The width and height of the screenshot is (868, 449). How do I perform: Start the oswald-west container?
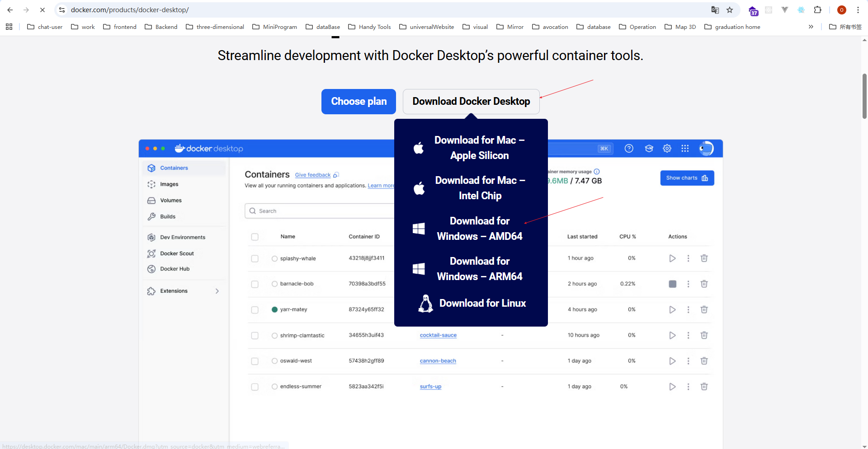672,361
